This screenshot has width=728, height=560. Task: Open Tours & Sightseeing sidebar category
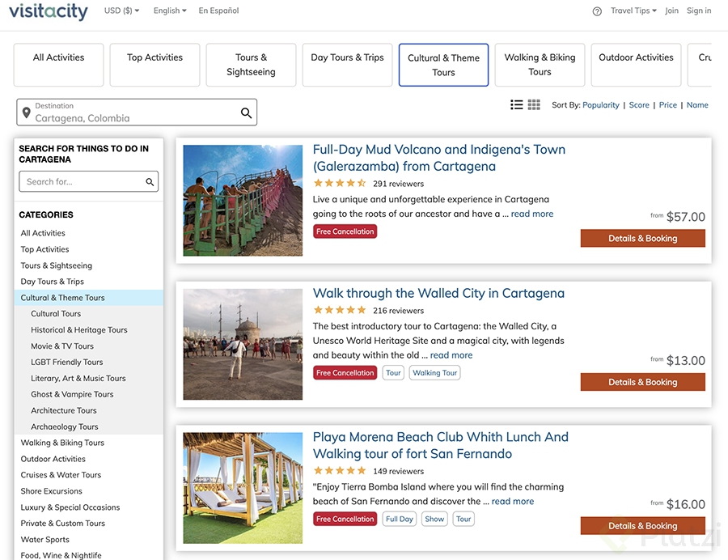[56, 265]
